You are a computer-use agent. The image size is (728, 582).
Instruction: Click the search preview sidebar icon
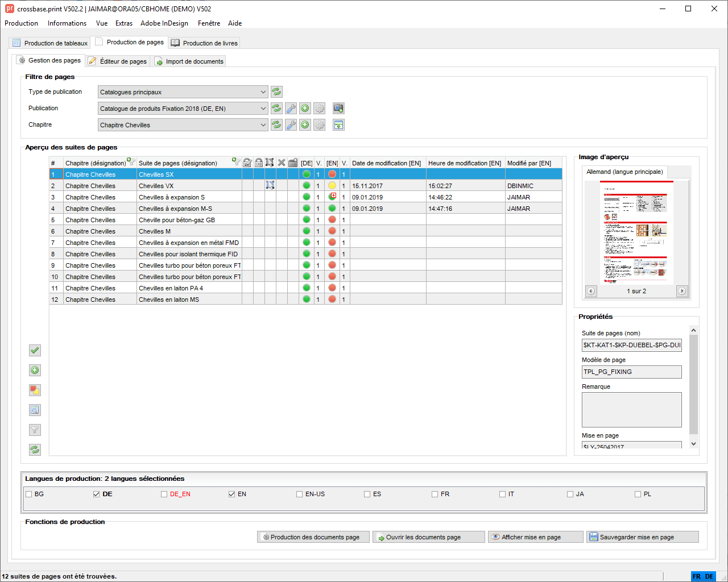pyautogui.click(x=35, y=410)
